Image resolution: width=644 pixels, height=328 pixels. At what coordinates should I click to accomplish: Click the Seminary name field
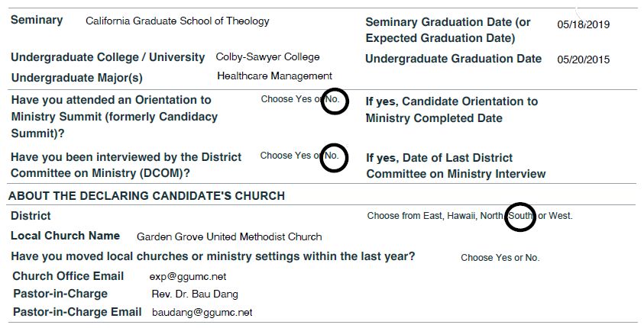(177, 21)
